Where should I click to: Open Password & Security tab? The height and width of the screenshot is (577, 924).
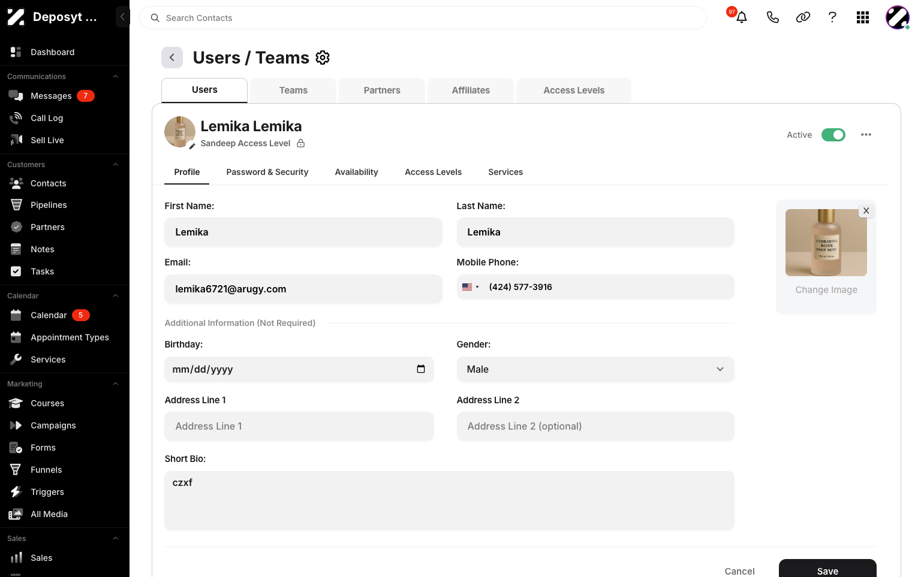click(267, 172)
